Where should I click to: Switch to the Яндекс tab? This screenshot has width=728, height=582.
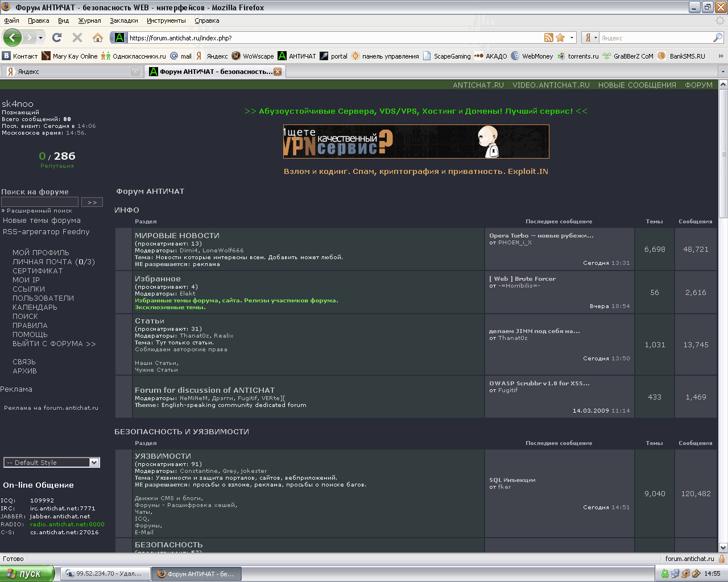[72, 72]
